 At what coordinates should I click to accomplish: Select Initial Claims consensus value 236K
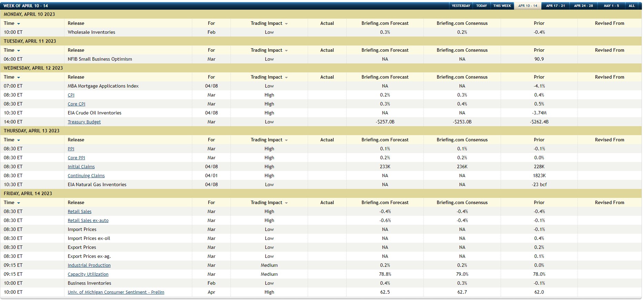click(x=462, y=166)
